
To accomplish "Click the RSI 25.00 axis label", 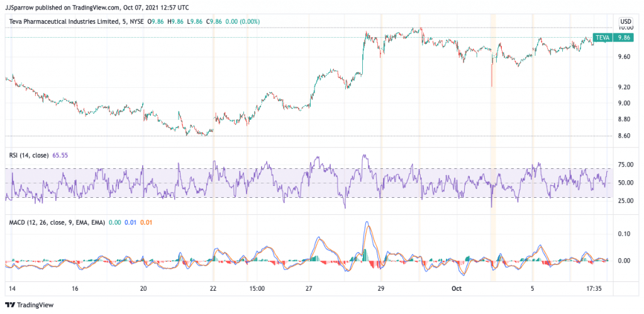I will pyautogui.click(x=626, y=201).
